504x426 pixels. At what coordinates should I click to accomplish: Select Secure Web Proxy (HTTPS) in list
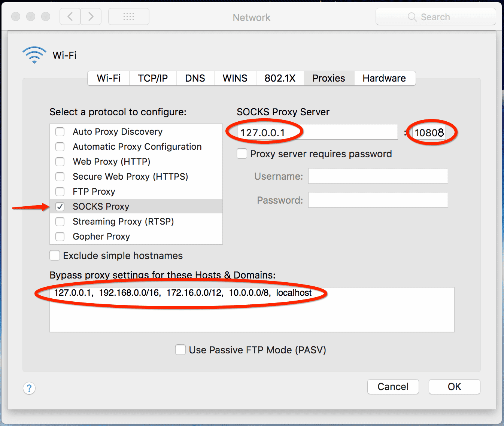coord(130,177)
